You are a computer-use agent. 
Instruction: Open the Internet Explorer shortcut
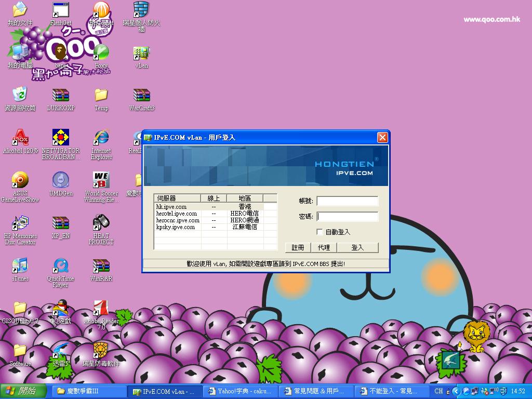pyautogui.click(x=101, y=139)
